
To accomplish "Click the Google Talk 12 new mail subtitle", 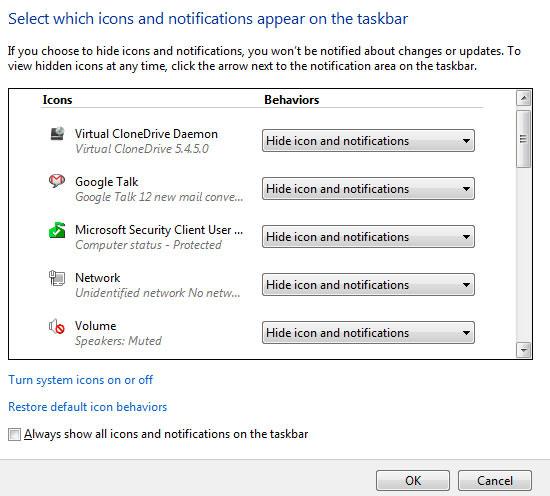I will click(x=159, y=197).
